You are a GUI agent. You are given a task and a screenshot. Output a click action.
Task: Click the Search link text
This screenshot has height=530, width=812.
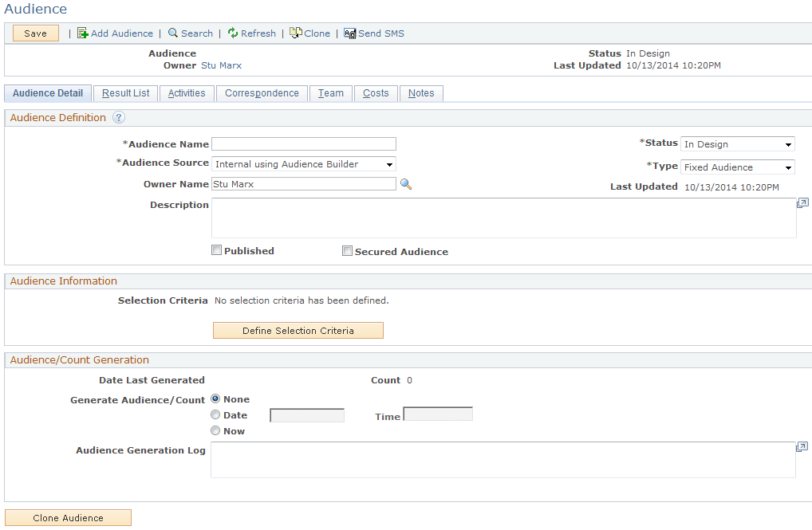tap(197, 33)
